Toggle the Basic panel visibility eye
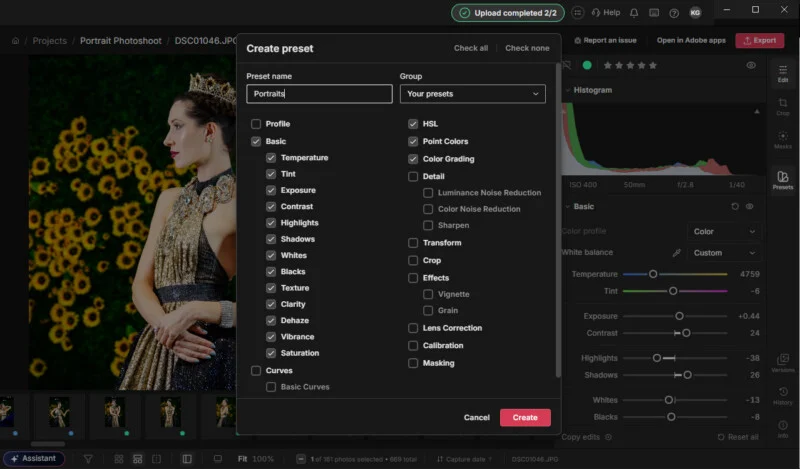The image size is (800, 469). coord(749,207)
